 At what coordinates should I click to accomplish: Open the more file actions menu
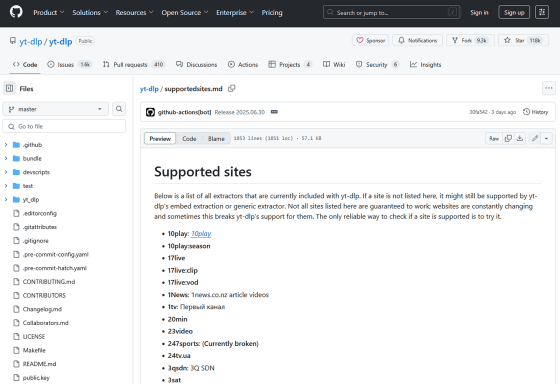549,88
